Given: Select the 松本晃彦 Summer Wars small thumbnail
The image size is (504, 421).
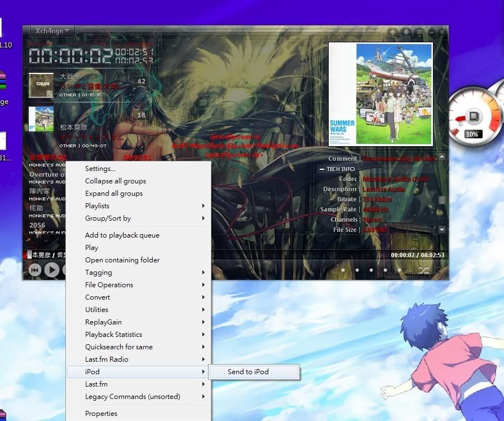Looking at the screenshot, I should pyautogui.click(x=41, y=119).
